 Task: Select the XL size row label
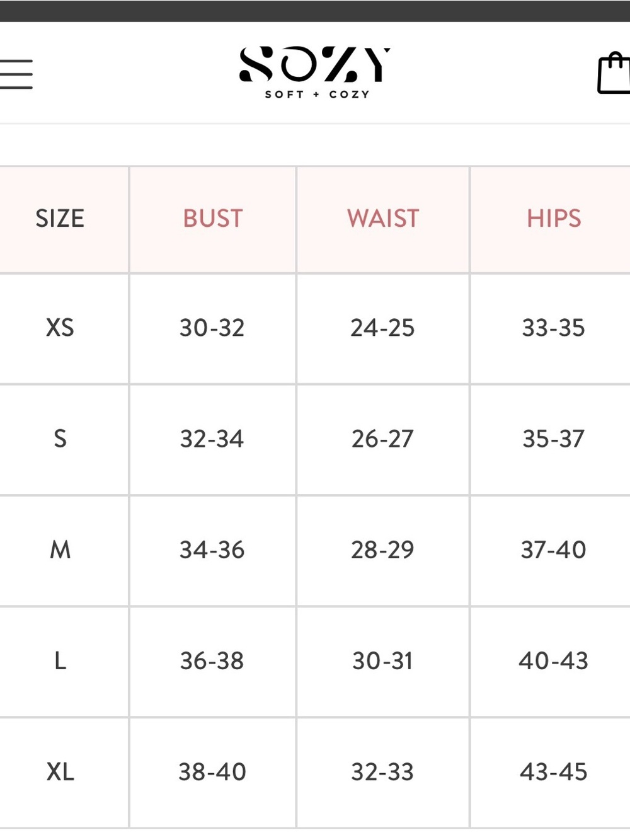tap(60, 771)
